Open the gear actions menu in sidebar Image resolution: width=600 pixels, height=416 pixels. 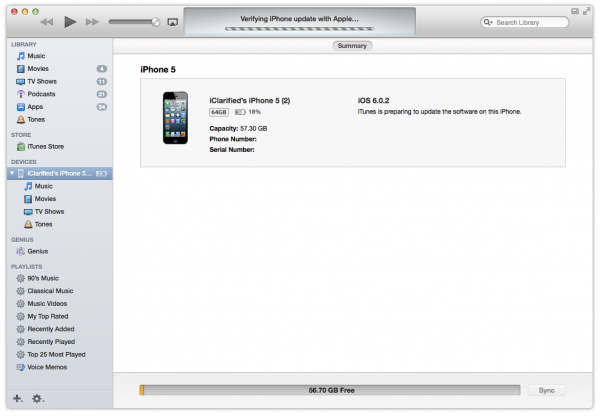click(37, 398)
